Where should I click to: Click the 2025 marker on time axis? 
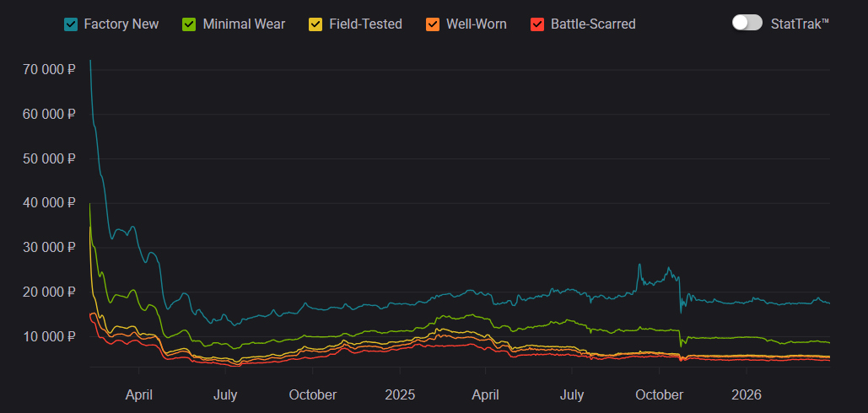(400, 394)
